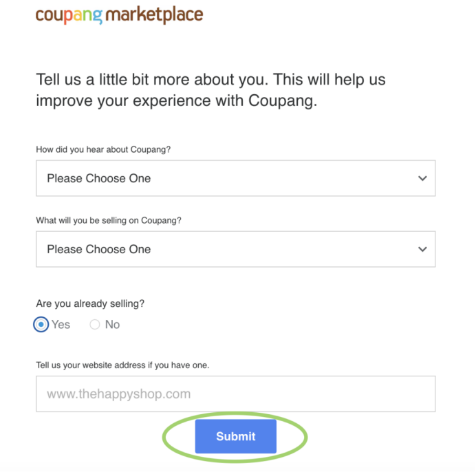Click the Tell us your website address label
Screen dimensions: 476x472
(122, 365)
